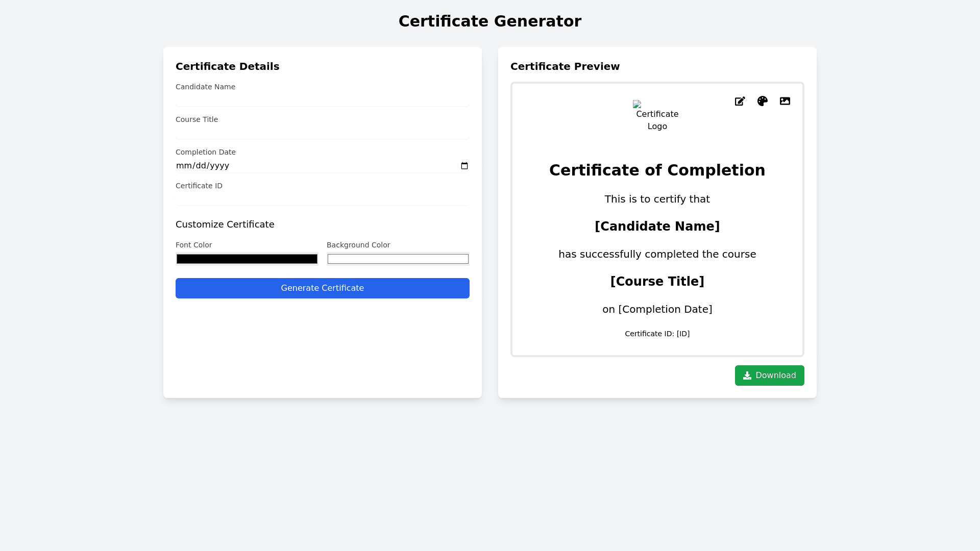The height and width of the screenshot is (551, 980).
Task: Click the image icon in the certificate preview
Action: pyautogui.click(x=785, y=102)
